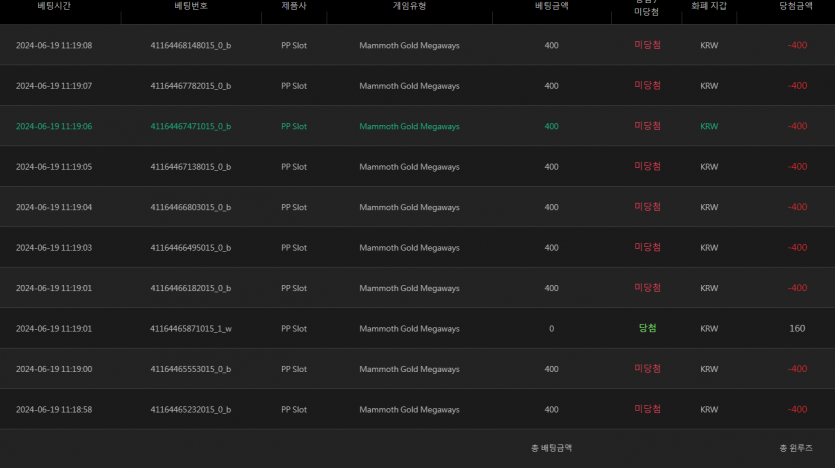Click the 게임유형 column header
835x468 pixels.
coord(409,6)
